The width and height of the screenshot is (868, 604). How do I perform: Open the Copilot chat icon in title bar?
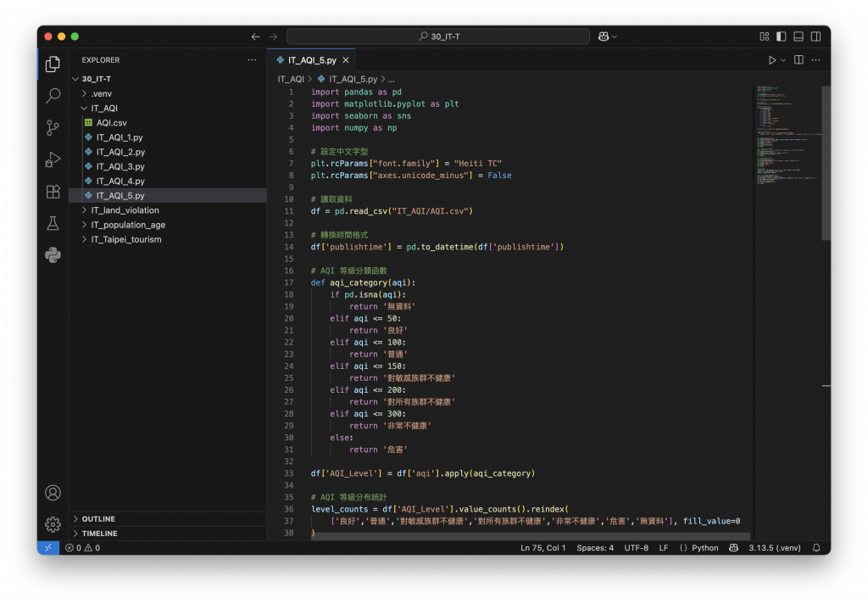tap(604, 36)
